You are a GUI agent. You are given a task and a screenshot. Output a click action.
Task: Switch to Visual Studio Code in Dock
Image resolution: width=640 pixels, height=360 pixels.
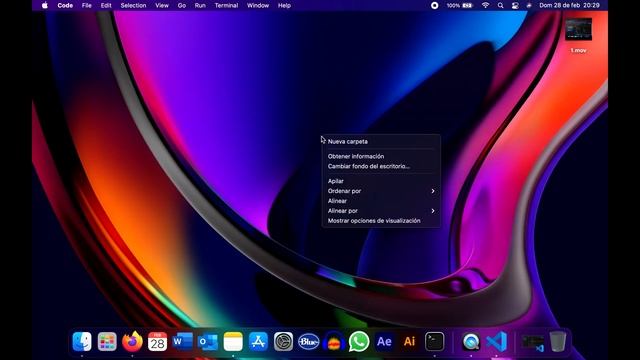click(496, 341)
